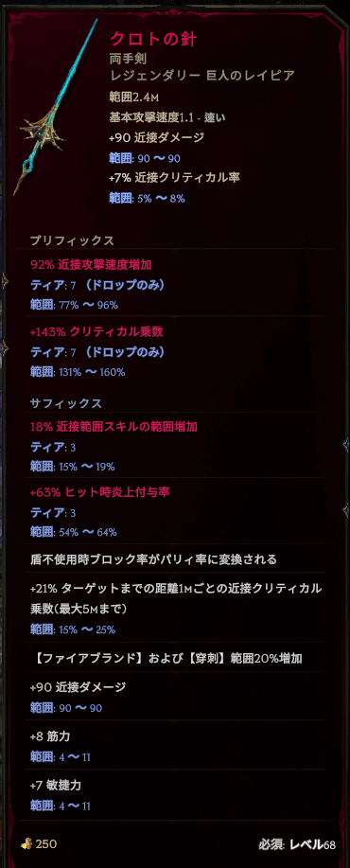This screenshot has width=350, height=868.
Task: Click the +8 筋力 stat line
Action: (x=50, y=736)
